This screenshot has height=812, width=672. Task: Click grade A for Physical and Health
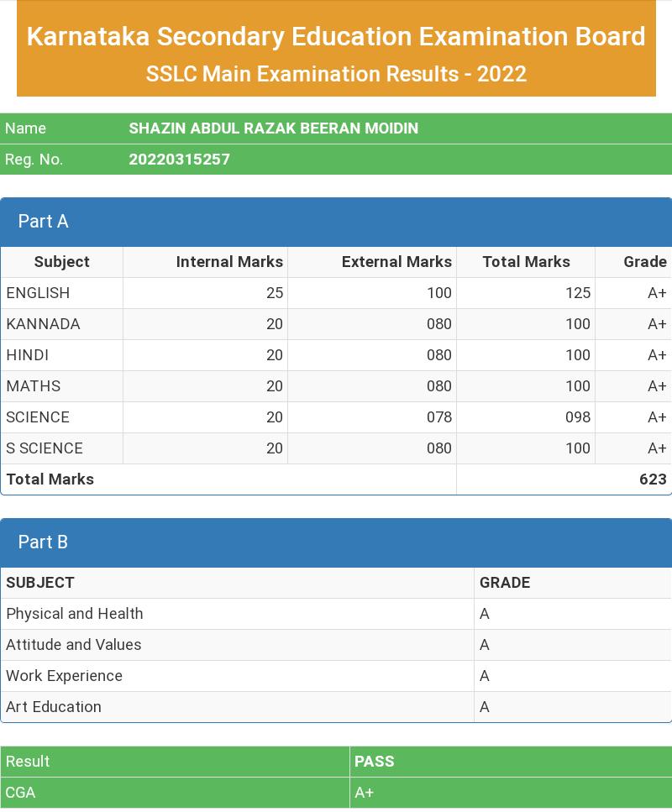(485, 614)
